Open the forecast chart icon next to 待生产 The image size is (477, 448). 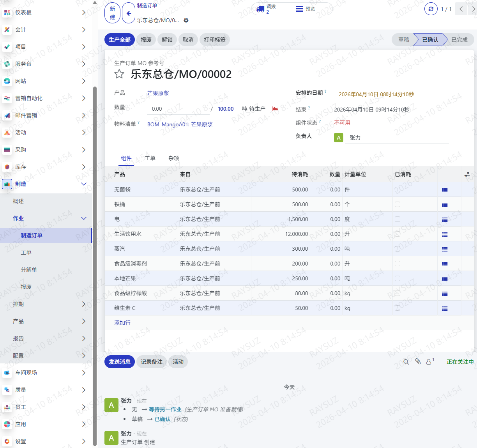pos(275,109)
